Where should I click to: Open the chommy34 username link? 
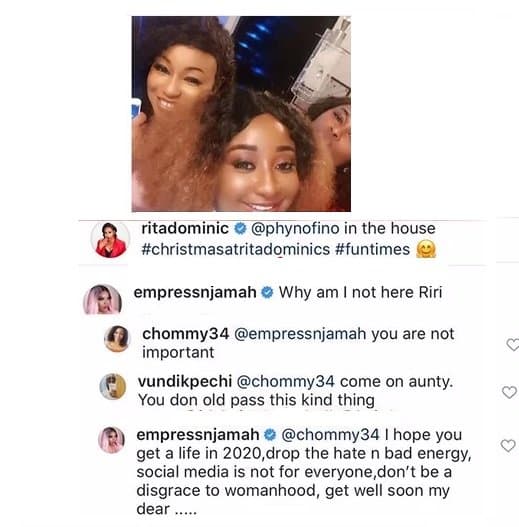[x=186, y=334]
